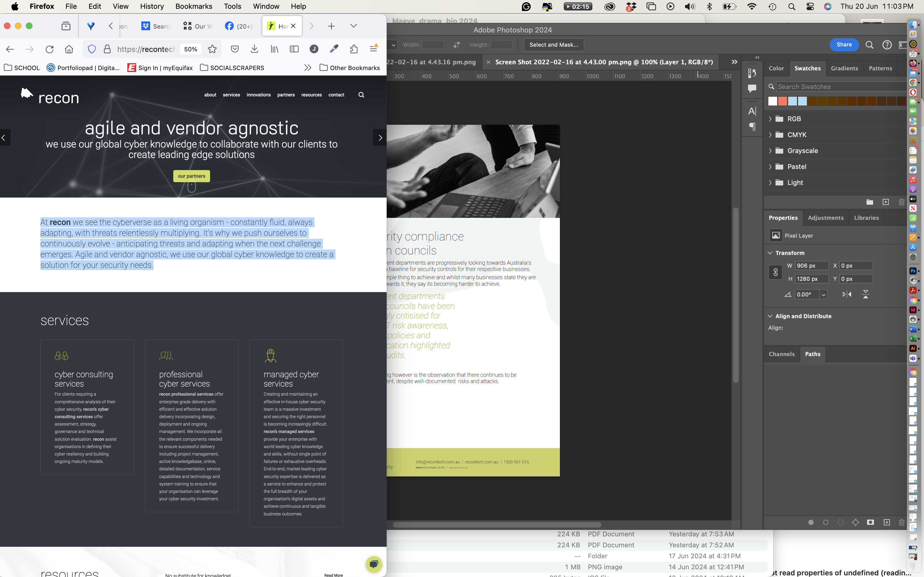
Task: Open the Comments panel icon
Action: pos(752,88)
